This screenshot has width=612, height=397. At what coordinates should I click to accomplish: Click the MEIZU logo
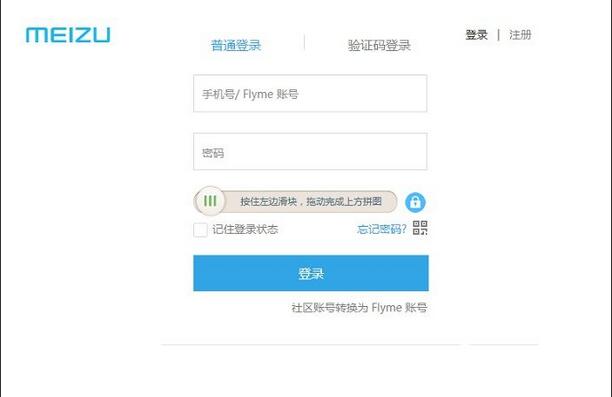coord(68,35)
